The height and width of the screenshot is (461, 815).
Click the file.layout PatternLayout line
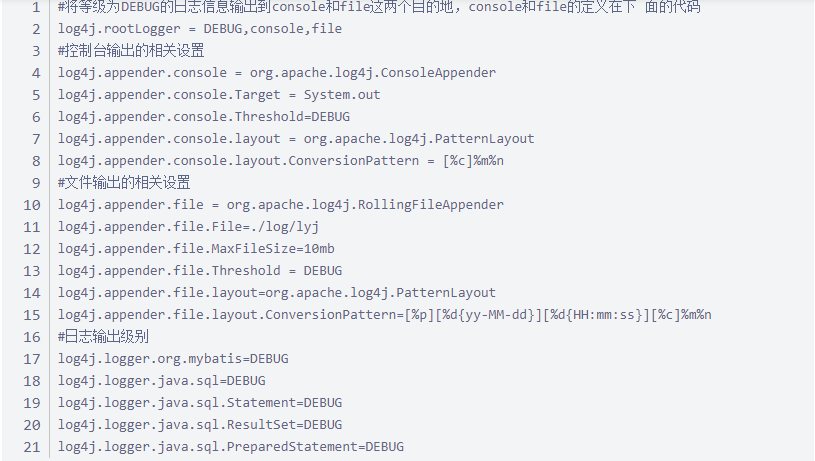[x=276, y=293]
